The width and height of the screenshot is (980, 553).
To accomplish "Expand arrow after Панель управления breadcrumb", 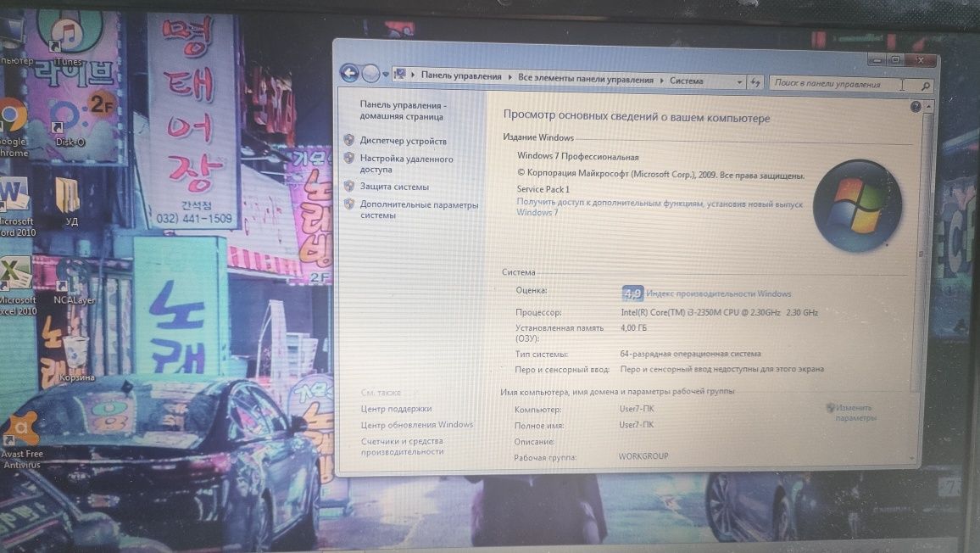I will coord(509,77).
